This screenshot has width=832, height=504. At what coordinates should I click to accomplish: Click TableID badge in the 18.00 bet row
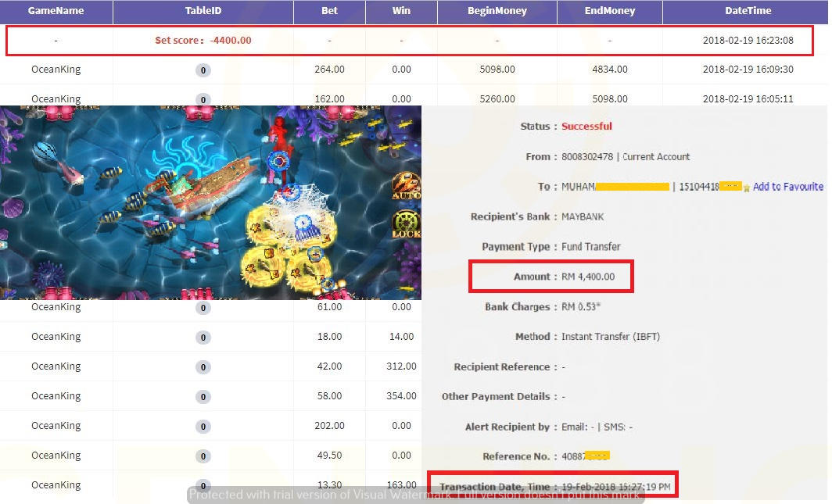pyautogui.click(x=203, y=337)
